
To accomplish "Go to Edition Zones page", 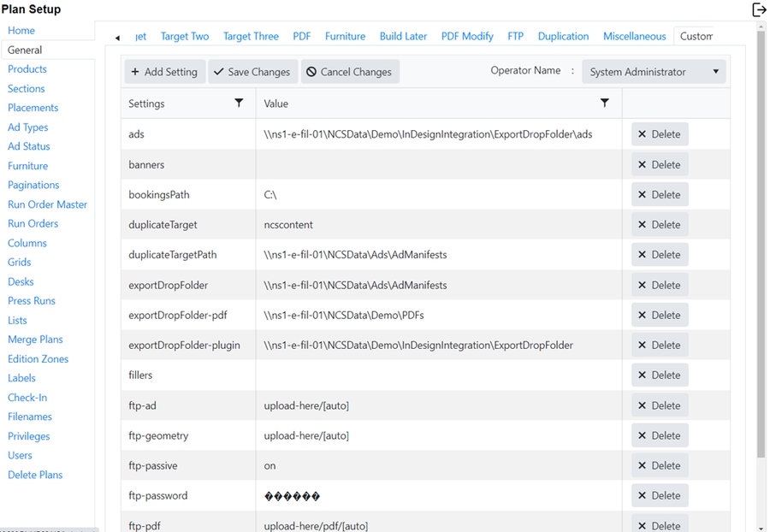I will tap(38, 359).
